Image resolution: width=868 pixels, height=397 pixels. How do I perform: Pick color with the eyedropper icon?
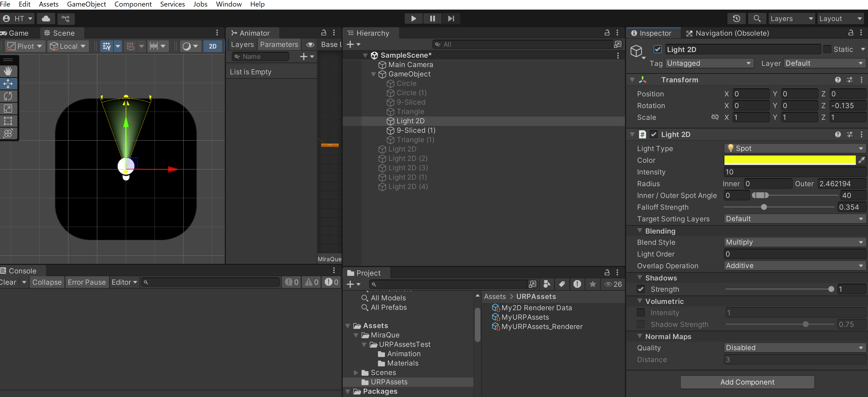point(861,160)
